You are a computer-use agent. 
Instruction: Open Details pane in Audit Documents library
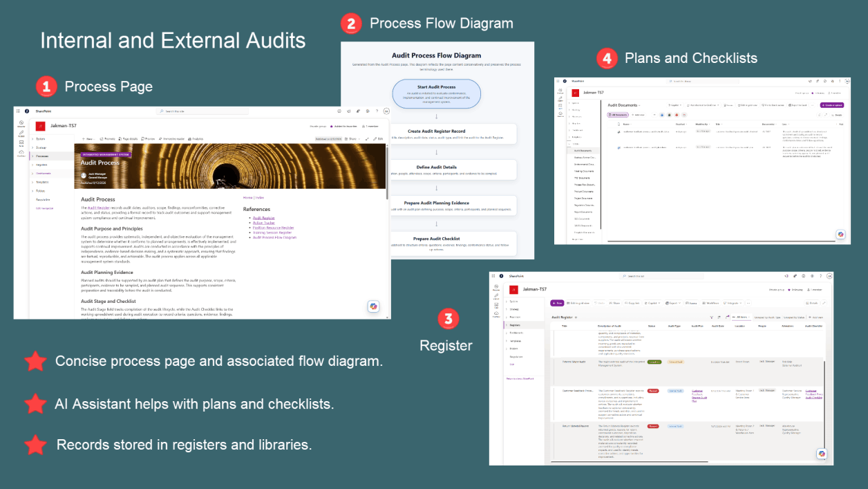click(x=837, y=115)
